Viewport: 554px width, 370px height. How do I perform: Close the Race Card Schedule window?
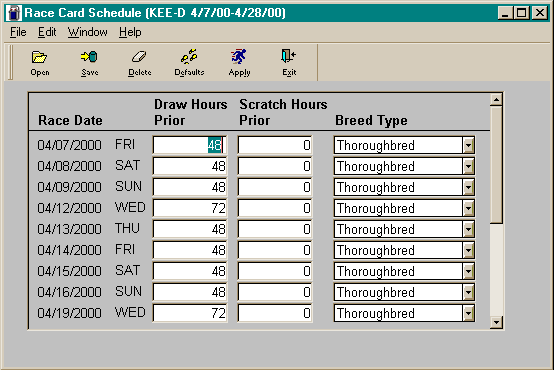click(x=540, y=13)
